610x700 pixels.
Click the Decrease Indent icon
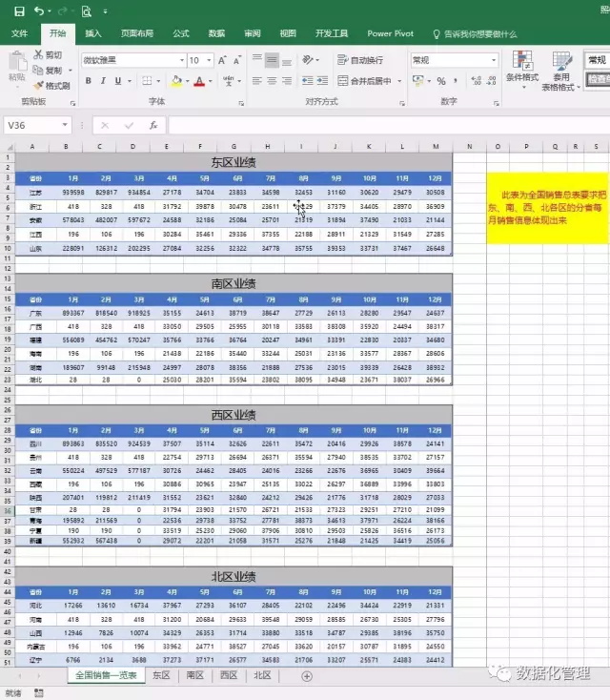click(x=308, y=81)
